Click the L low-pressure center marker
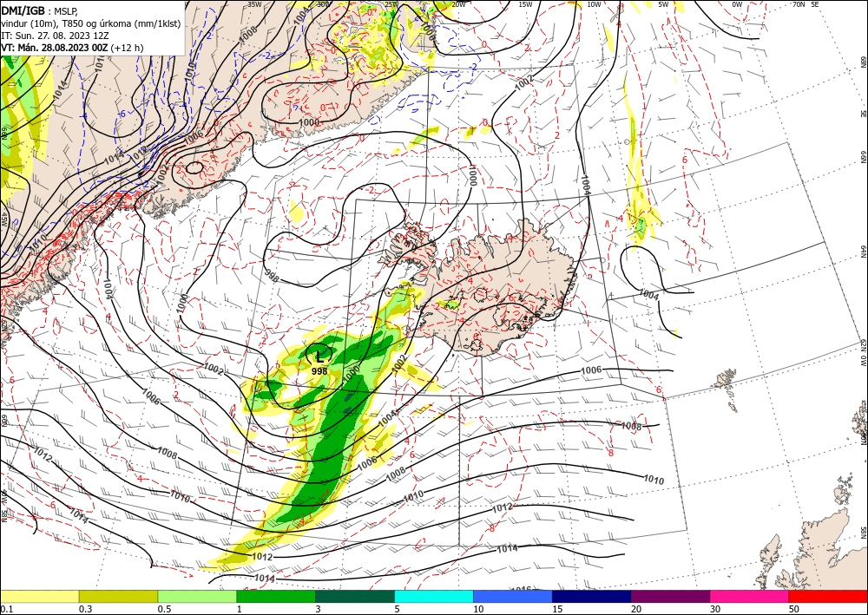This screenshot has width=868, height=615. 319,356
